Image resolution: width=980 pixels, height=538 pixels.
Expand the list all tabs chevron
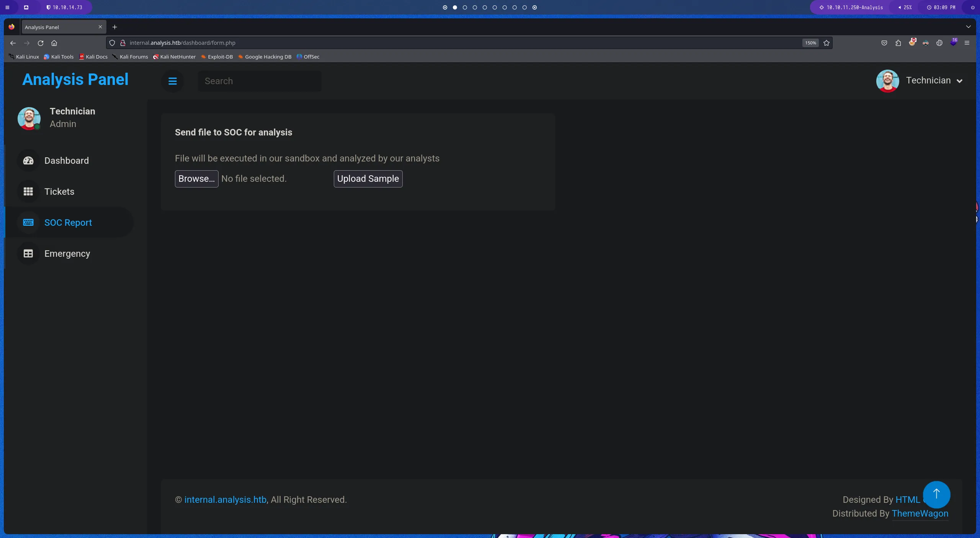[x=969, y=27]
